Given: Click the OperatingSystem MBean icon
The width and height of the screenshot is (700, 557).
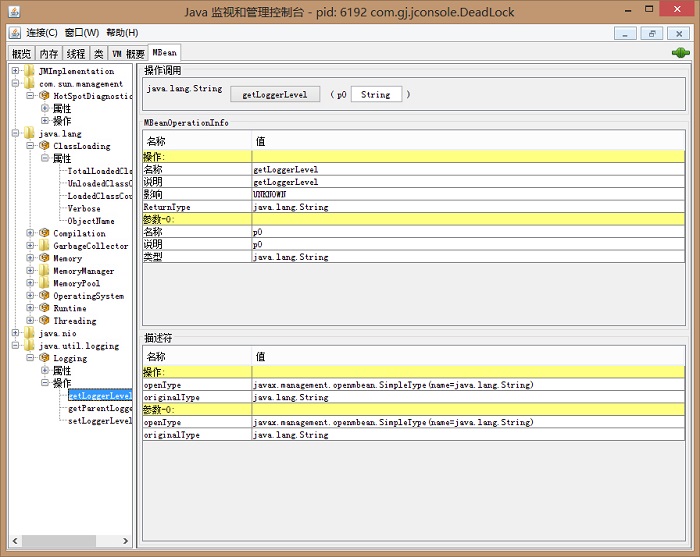Looking at the screenshot, I should 44,295.
